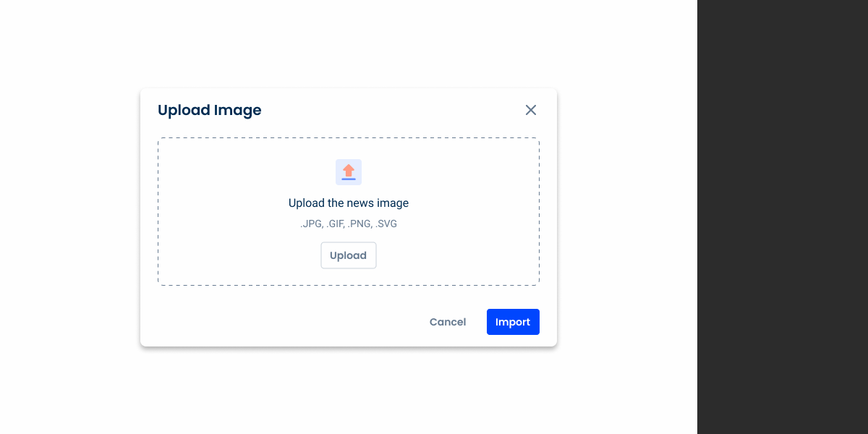Viewport: 868px width, 434px height.
Task: Select the Upload Image dialog heading
Action: pos(209,110)
